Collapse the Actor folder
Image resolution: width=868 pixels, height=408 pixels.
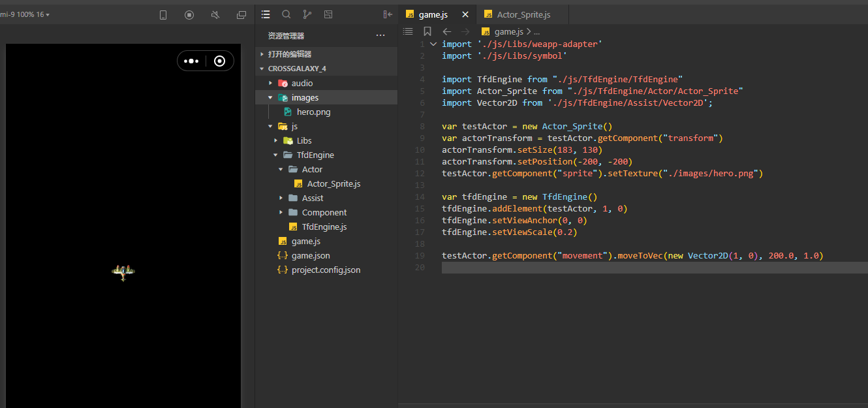click(x=326, y=169)
